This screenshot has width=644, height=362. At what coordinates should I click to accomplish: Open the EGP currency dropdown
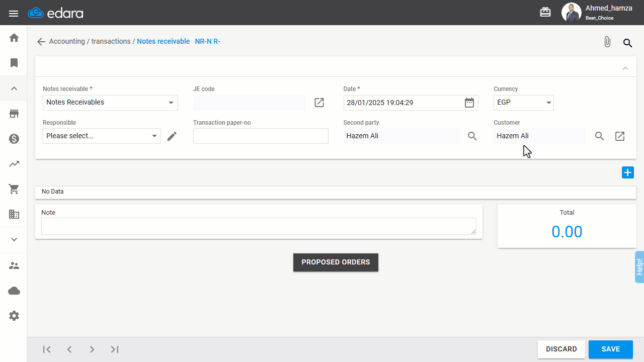[523, 103]
